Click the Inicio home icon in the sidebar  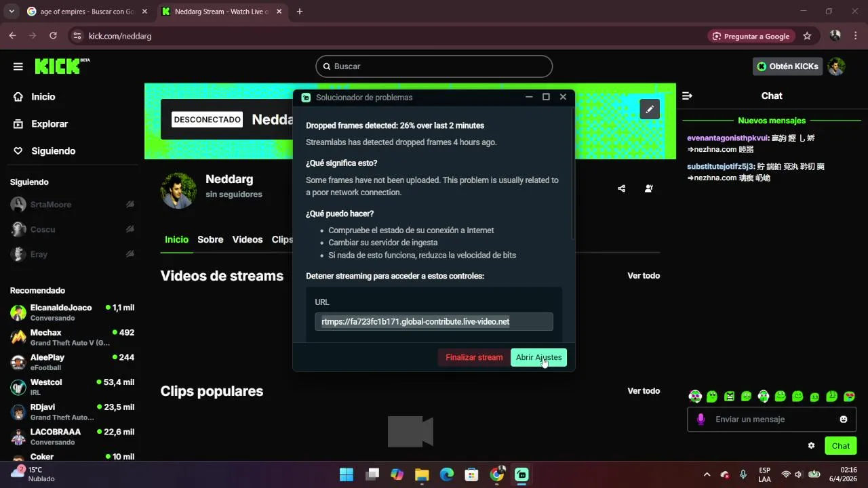18,97
